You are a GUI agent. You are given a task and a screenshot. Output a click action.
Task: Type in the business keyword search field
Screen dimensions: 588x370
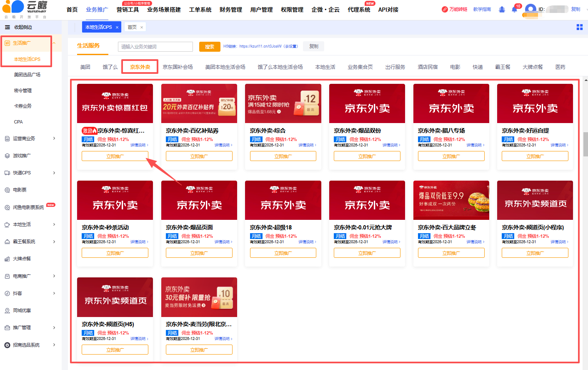click(155, 47)
